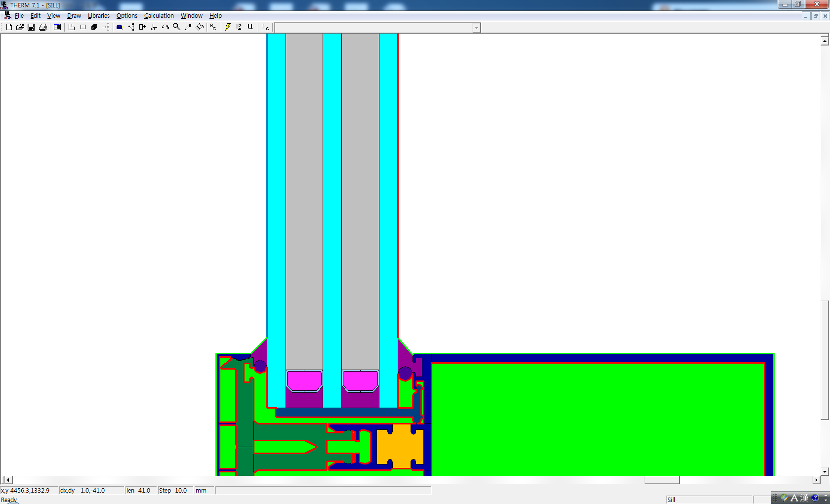
Task: Click the vertical scrollbar down arrow
Action: (825, 471)
